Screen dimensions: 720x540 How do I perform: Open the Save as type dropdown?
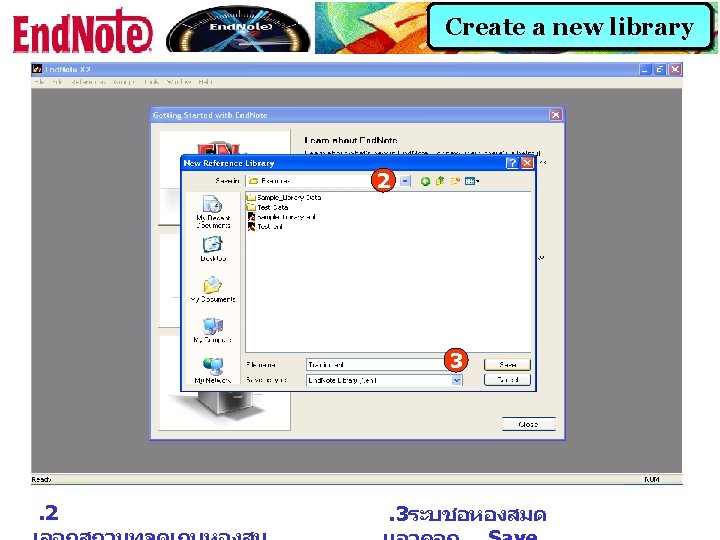(456, 380)
